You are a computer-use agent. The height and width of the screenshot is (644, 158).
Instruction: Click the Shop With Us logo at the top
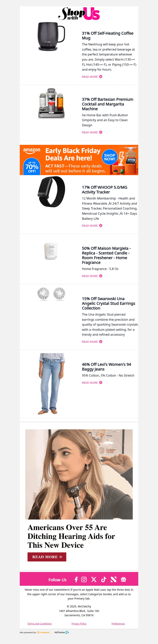tap(79, 14)
